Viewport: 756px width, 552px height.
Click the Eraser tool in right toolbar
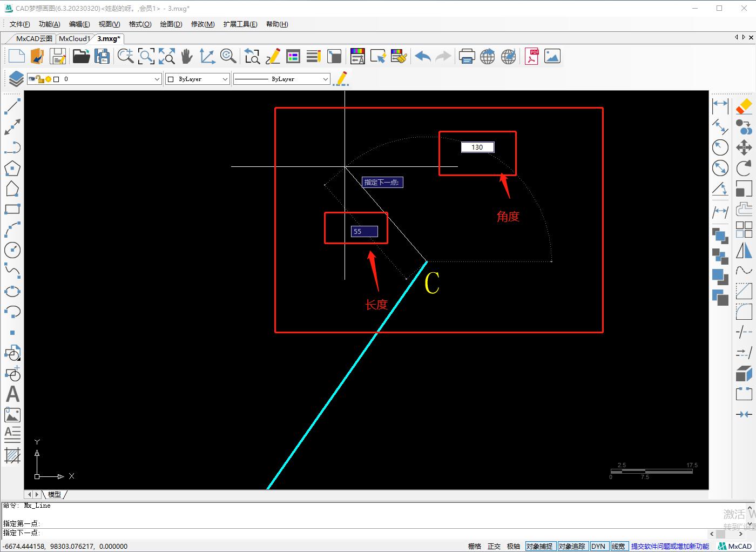point(744,106)
